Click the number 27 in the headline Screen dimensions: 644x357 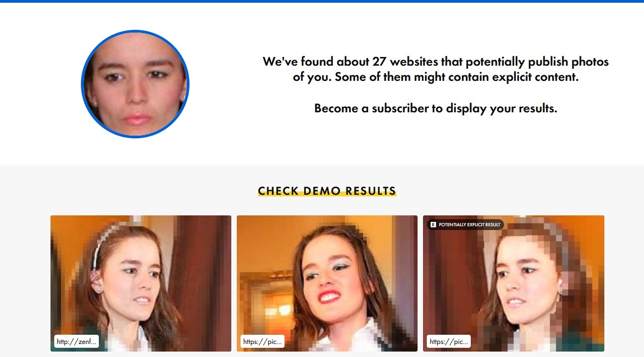click(x=379, y=61)
